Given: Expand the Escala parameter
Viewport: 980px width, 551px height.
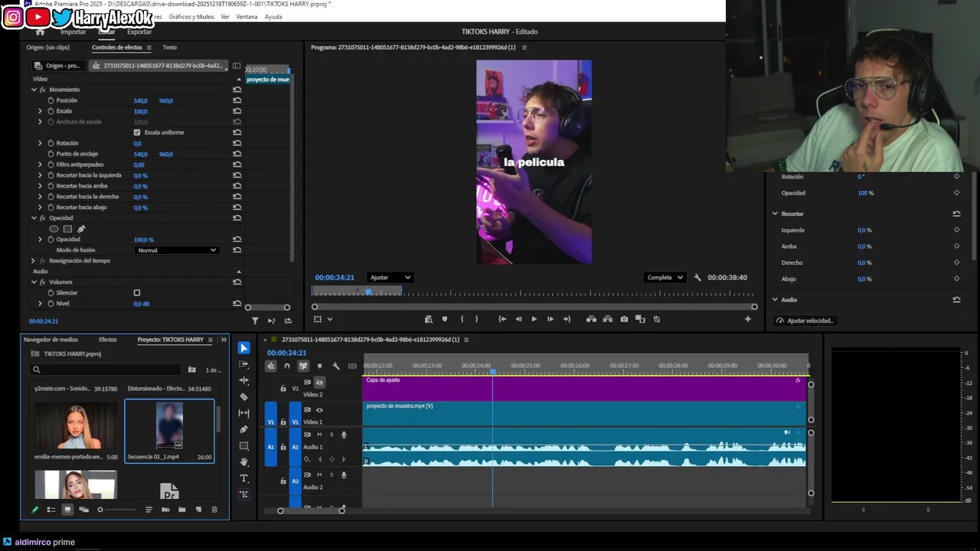Looking at the screenshot, I should click(x=40, y=111).
